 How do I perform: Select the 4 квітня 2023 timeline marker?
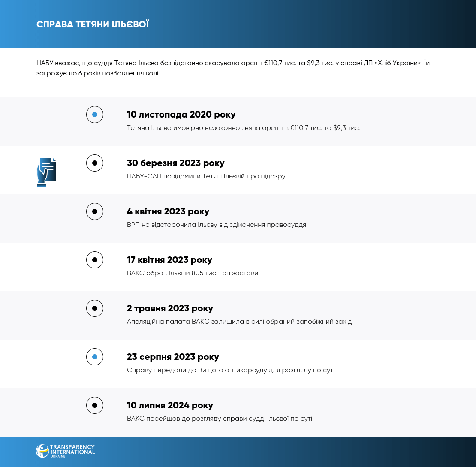[x=95, y=211]
